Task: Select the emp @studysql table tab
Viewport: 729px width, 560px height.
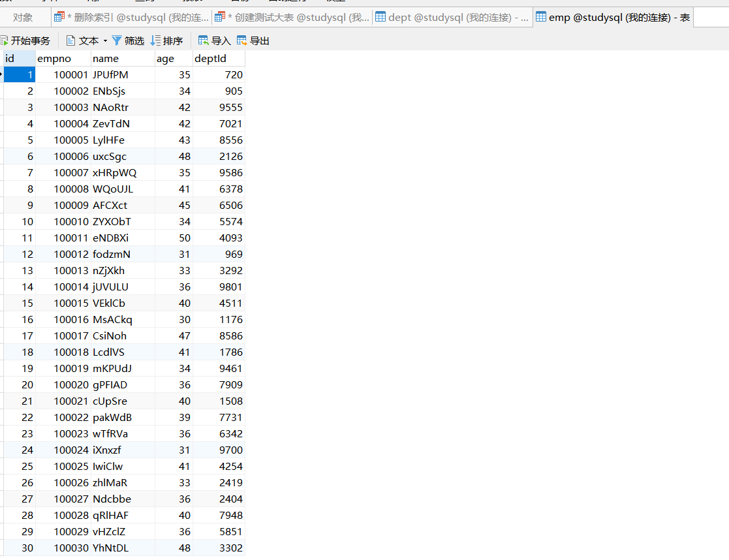Action: 613,18
